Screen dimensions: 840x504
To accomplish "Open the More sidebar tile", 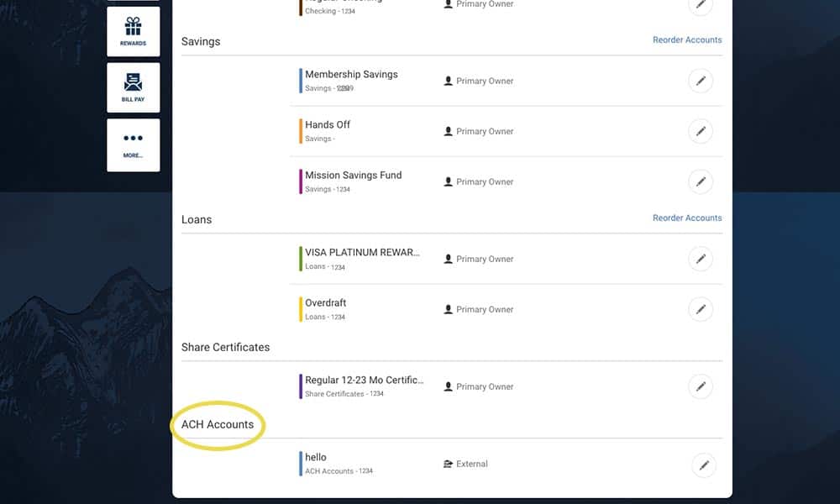I will [133, 145].
